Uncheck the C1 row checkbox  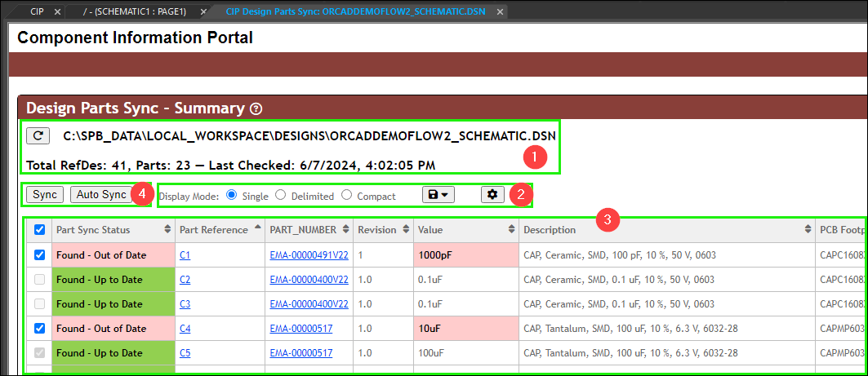pyautogui.click(x=39, y=255)
